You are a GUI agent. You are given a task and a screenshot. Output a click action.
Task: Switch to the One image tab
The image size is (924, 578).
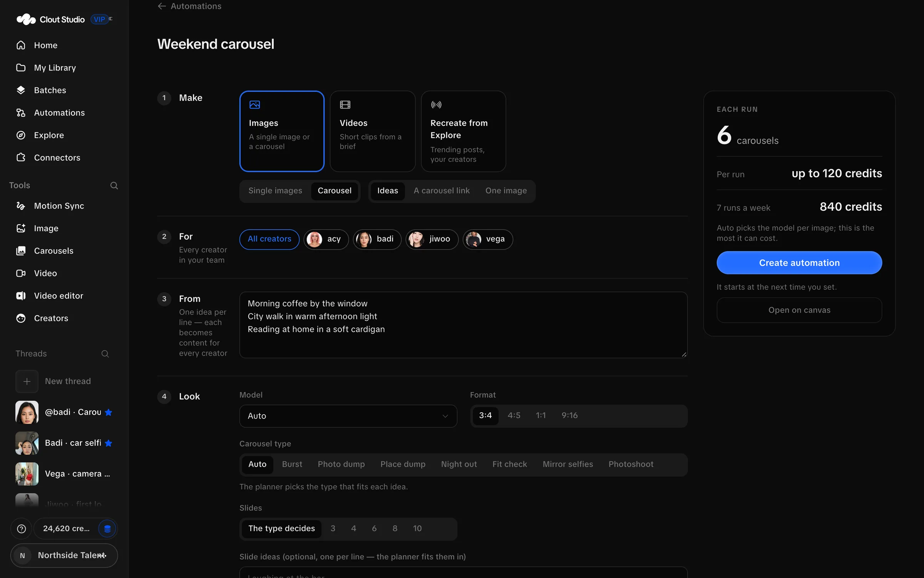click(506, 191)
